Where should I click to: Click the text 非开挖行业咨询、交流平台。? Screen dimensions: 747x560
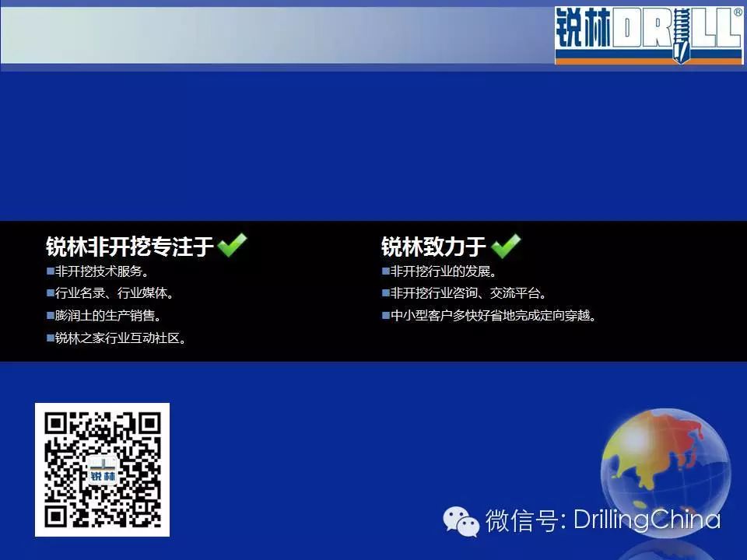pos(468,293)
